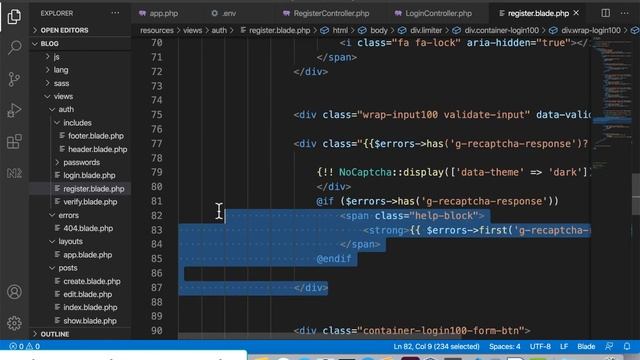Show errors and warnings count in status bar
This screenshot has height=360, width=640.
(24, 346)
